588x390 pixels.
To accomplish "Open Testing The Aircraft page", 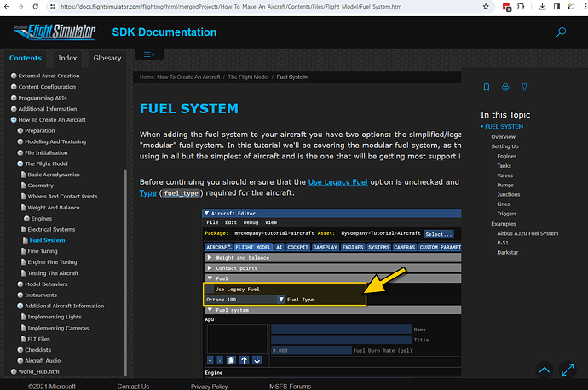I will 53,273.
